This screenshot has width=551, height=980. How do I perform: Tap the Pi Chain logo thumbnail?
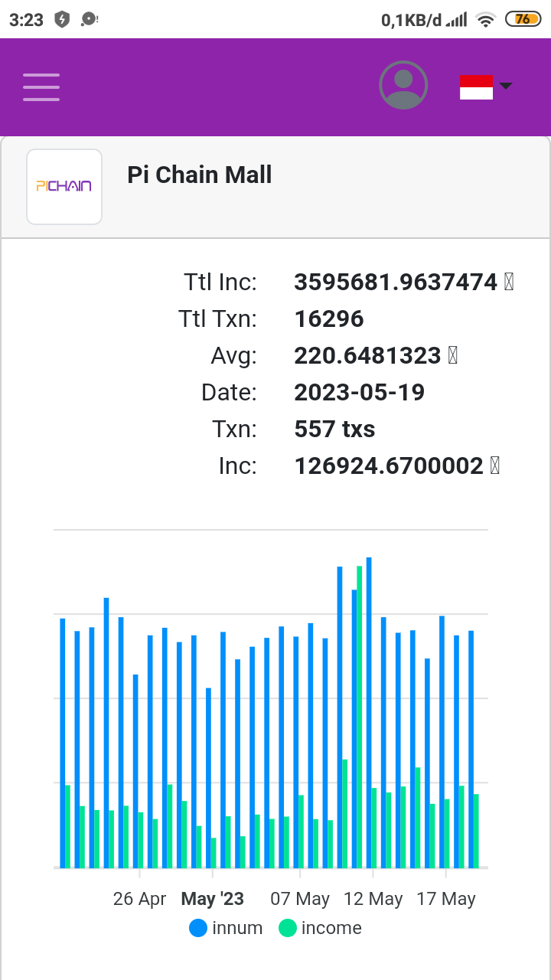(64, 187)
